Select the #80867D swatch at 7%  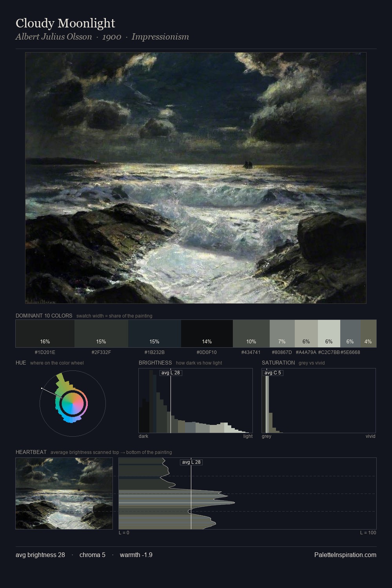pyautogui.click(x=282, y=334)
